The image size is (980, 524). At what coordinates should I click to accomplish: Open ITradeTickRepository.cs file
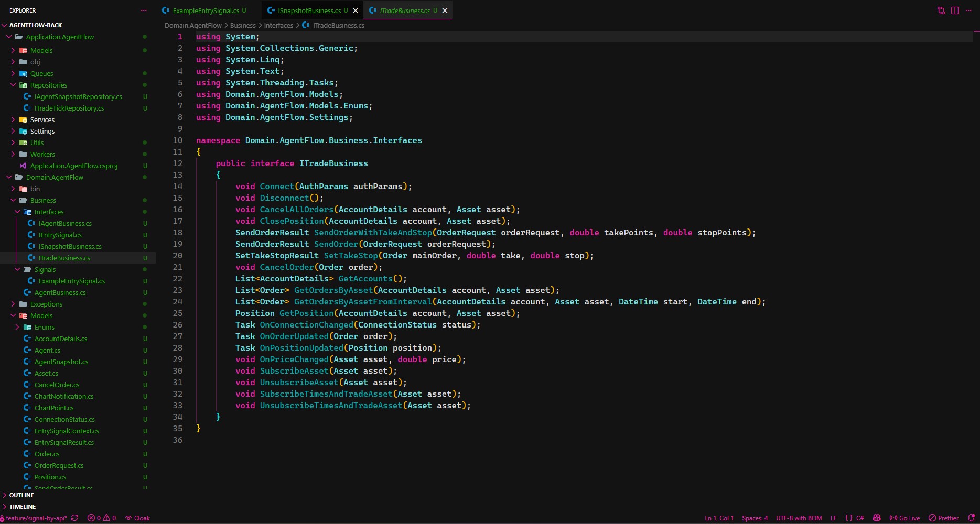[x=78, y=108]
